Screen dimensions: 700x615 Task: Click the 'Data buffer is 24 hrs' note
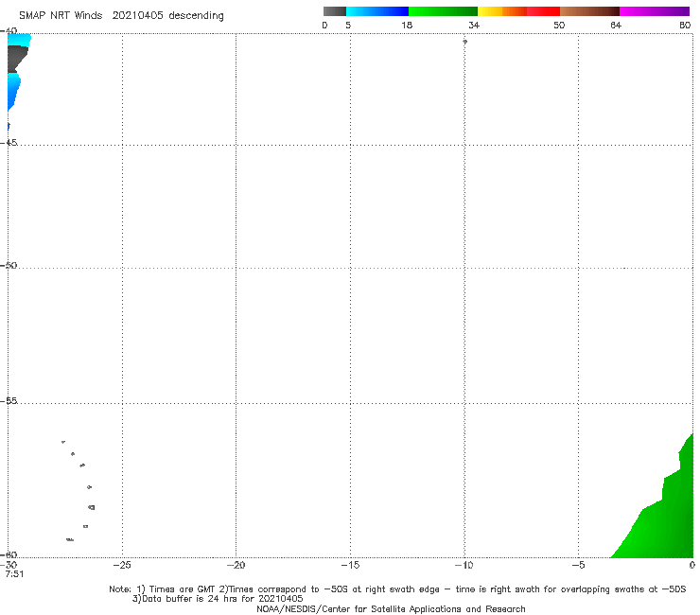pyautogui.click(x=218, y=599)
